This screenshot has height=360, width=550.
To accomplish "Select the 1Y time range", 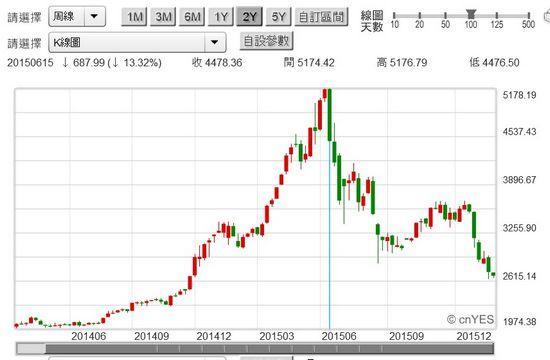I will (x=221, y=17).
